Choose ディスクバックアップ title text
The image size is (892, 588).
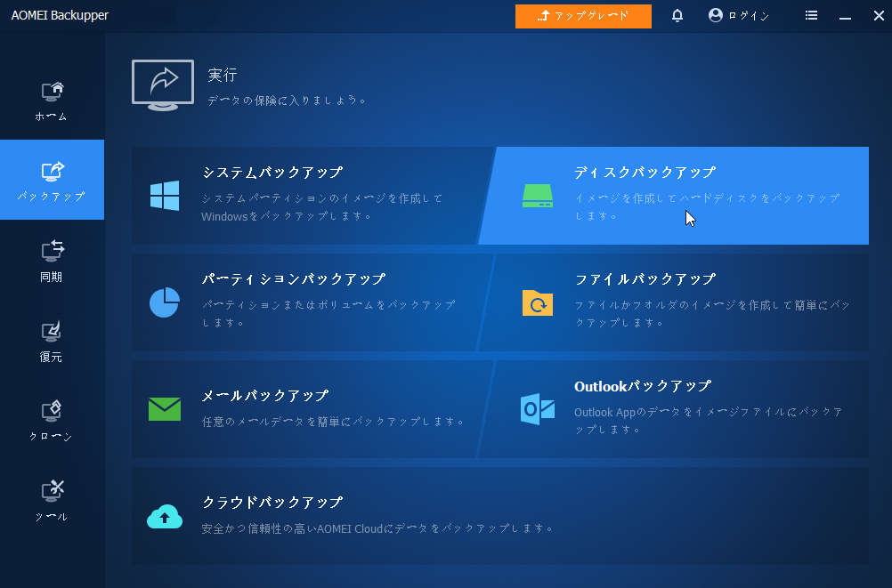click(645, 173)
